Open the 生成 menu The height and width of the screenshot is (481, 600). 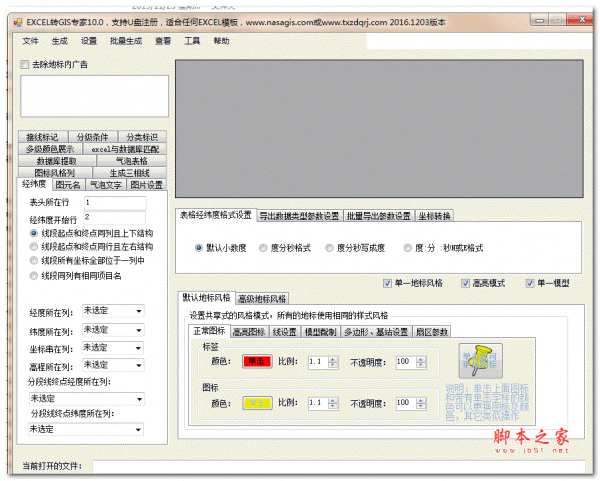tap(60, 41)
